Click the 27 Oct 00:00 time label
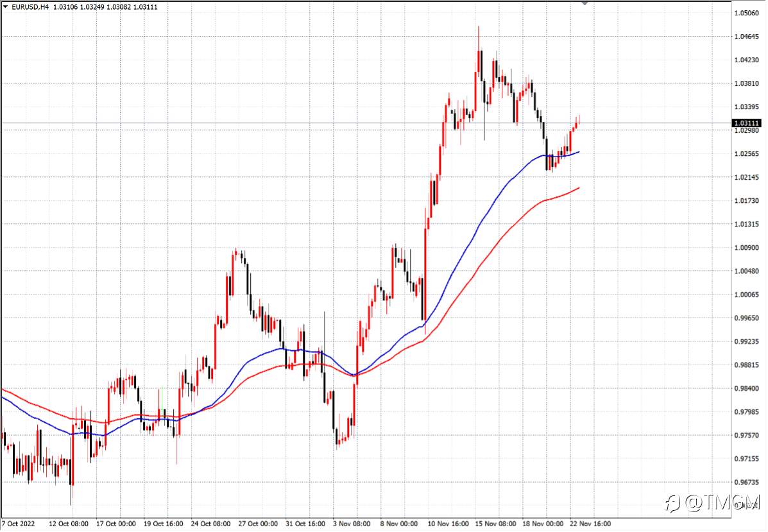This screenshot has width=768, height=532. pyautogui.click(x=258, y=524)
